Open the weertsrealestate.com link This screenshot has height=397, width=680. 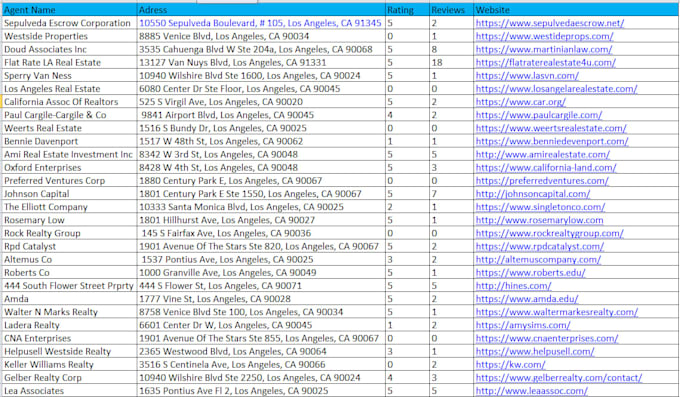(551, 128)
